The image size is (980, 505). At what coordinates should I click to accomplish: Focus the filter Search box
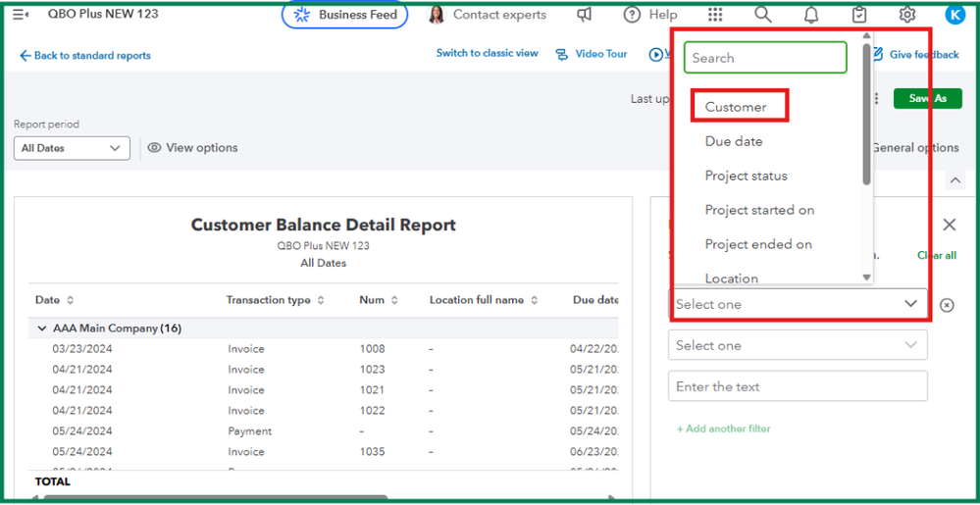coord(765,58)
